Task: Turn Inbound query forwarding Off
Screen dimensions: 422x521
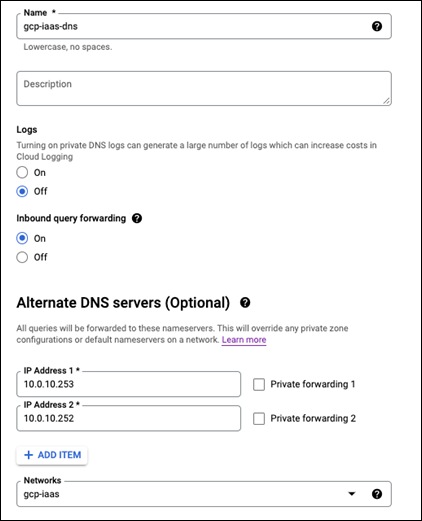Action: [22, 257]
